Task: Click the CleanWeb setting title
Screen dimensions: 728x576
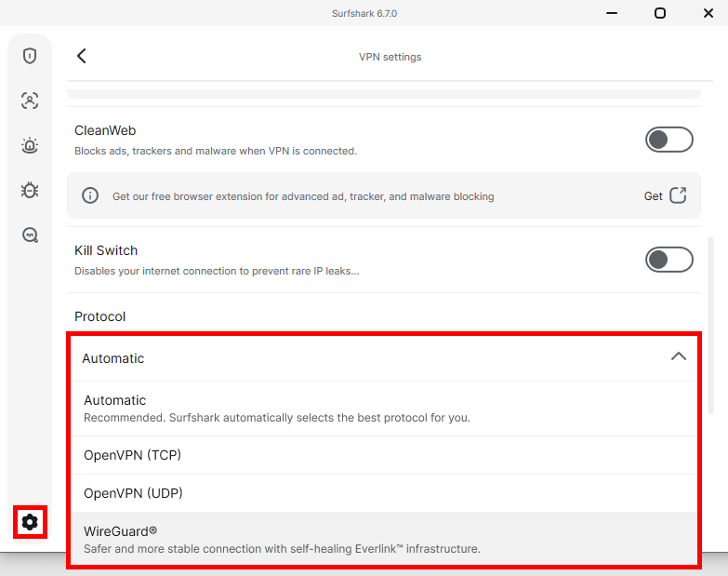Action: click(x=105, y=130)
